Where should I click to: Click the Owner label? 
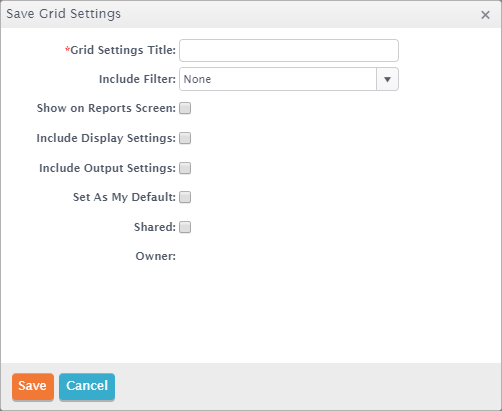coord(155,256)
